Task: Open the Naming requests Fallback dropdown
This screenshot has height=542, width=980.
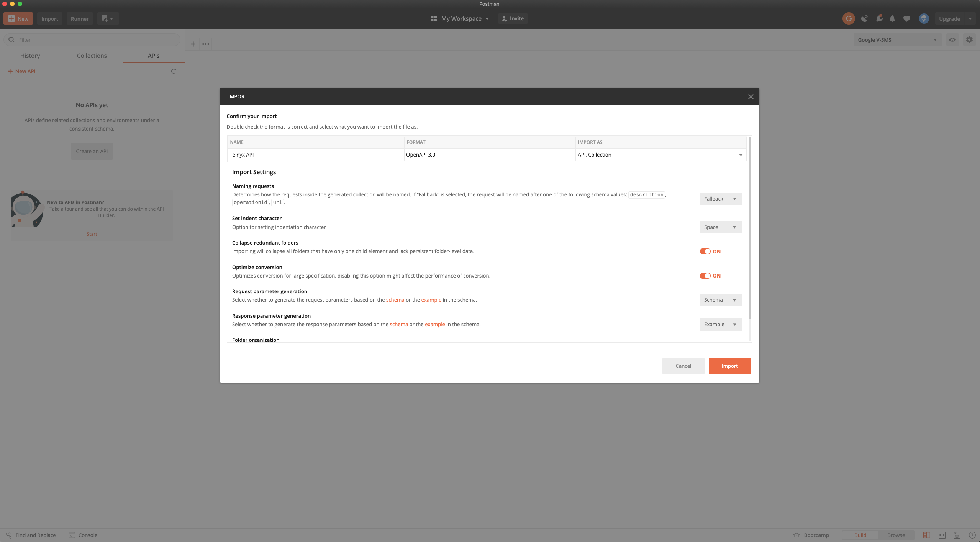Action: click(x=720, y=199)
